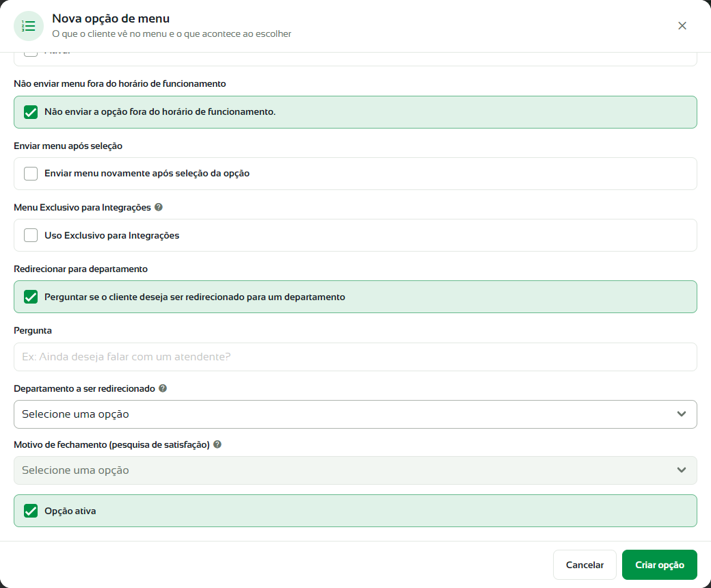The image size is (711, 588).
Task: Click the 'Pergunta' field label
Action: coord(33,330)
